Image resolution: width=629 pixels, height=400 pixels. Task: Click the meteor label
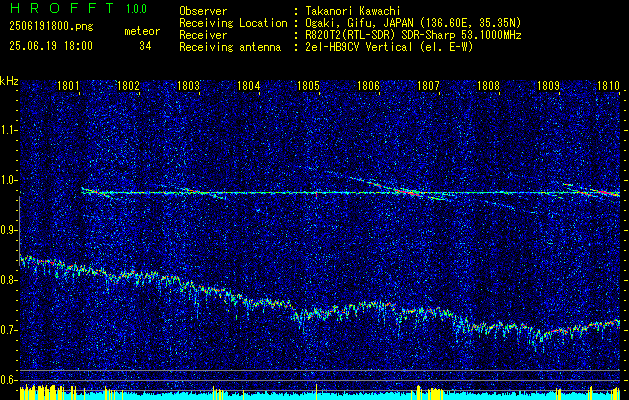tap(142, 31)
